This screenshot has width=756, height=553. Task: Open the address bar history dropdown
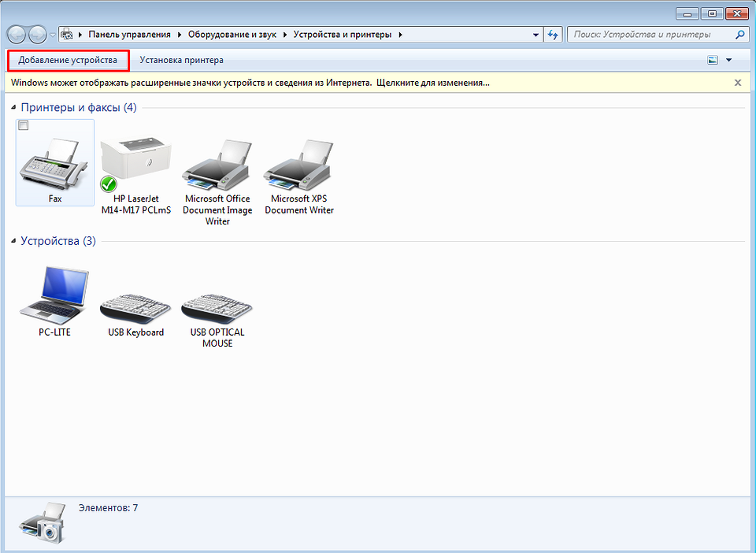(x=535, y=35)
